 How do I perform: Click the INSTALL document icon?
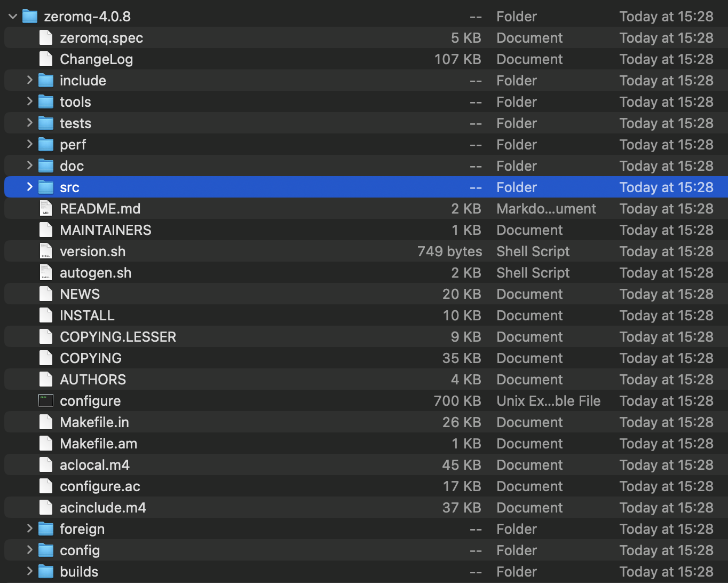[46, 316]
